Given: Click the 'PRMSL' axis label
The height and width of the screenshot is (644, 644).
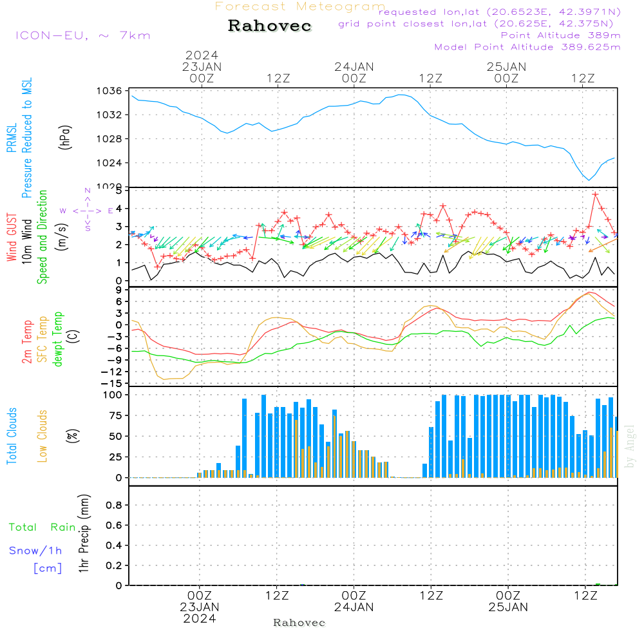Looking at the screenshot, I should click(12, 138).
